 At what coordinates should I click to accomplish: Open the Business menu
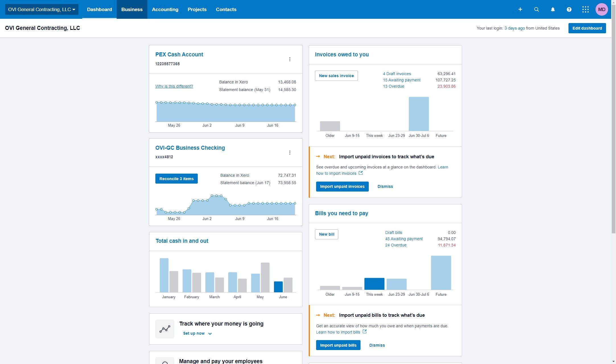coord(132,9)
